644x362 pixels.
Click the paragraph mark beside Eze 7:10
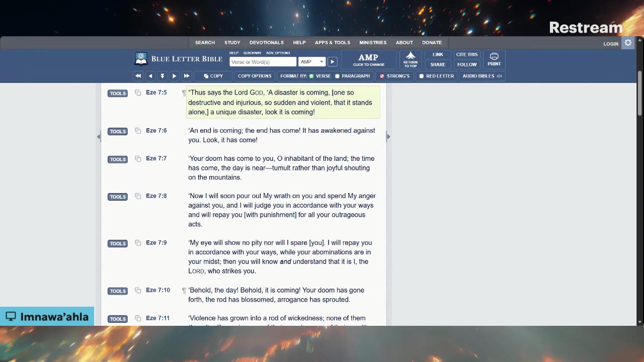pyautogui.click(x=184, y=291)
